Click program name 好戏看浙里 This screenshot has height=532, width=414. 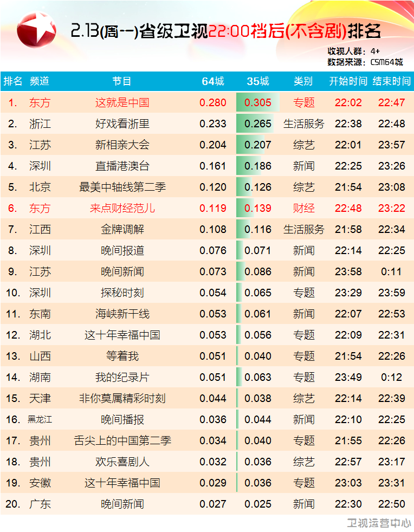click(x=122, y=124)
